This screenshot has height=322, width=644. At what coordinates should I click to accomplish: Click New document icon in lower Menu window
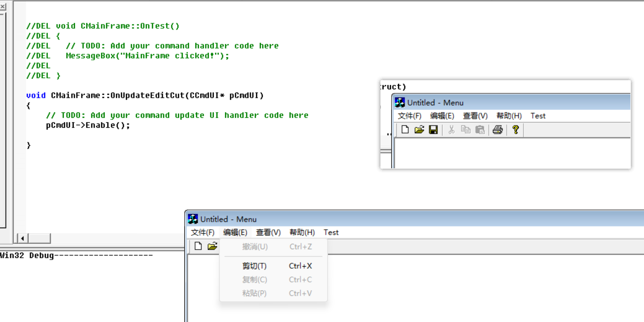198,246
